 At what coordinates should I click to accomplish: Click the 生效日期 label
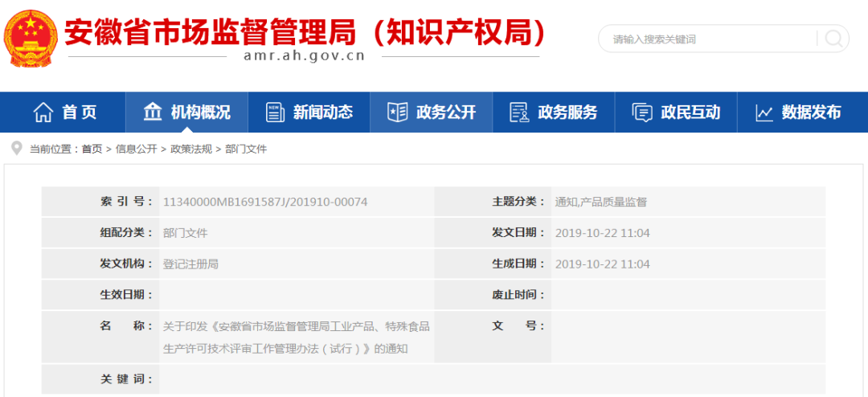pyautogui.click(x=127, y=295)
